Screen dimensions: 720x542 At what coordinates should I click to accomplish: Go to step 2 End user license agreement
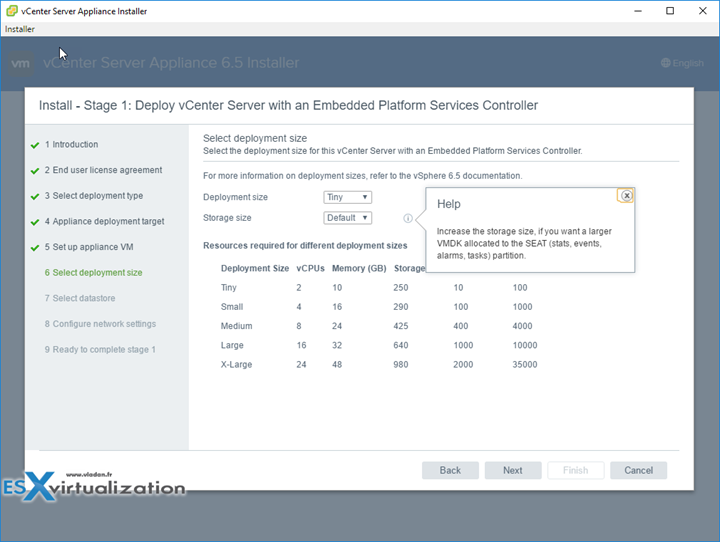point(103,170)
